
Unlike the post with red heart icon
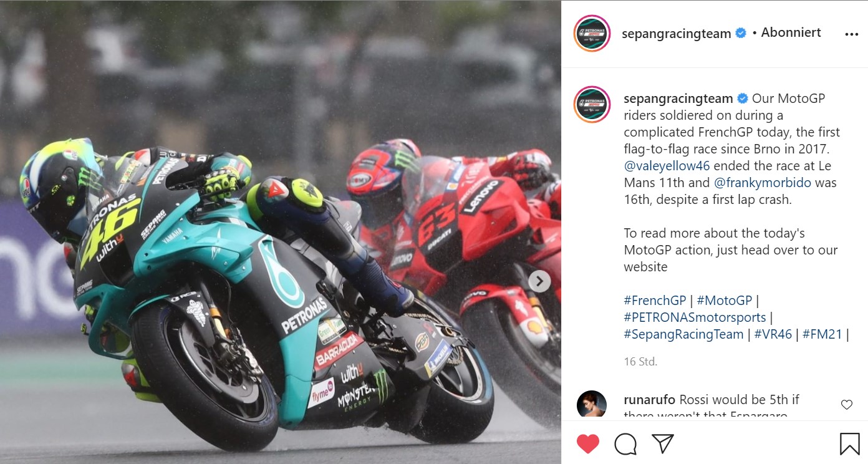pos(587,444)
